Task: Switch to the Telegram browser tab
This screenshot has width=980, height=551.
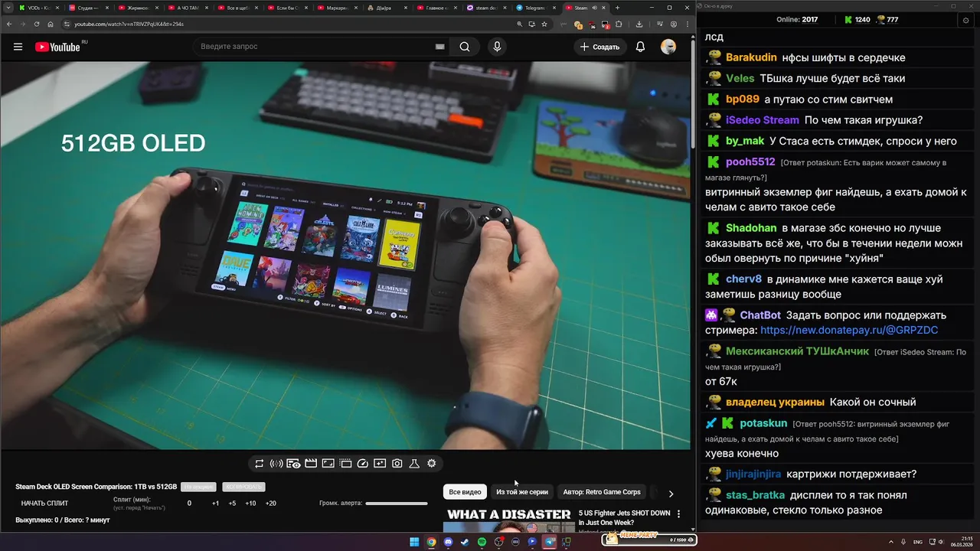Action: click(534, 8)
